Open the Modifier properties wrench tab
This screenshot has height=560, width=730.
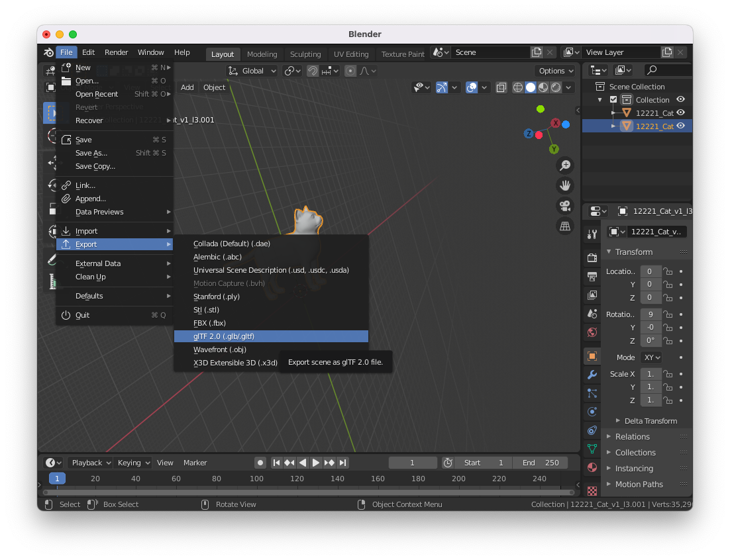[x=592, y=375]
